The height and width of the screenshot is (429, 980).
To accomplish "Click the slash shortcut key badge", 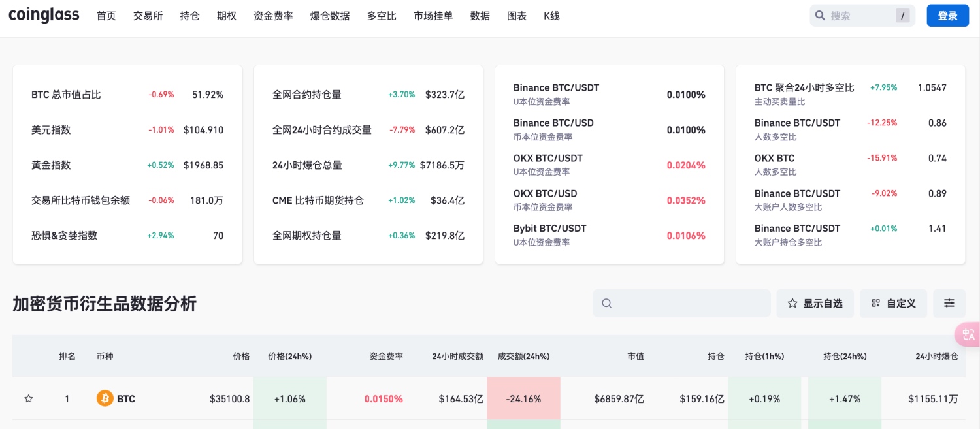I will click(x=902, y=16).
